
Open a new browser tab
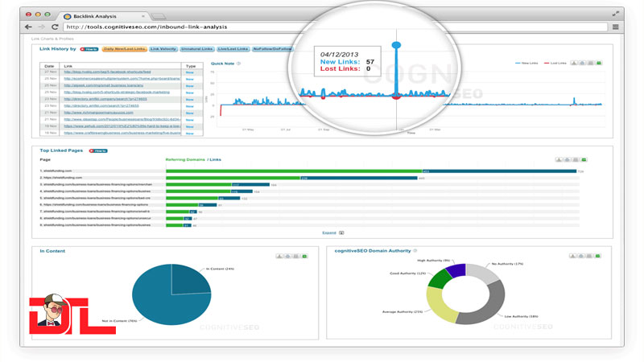pyautogui.click(x=158, y=17)
